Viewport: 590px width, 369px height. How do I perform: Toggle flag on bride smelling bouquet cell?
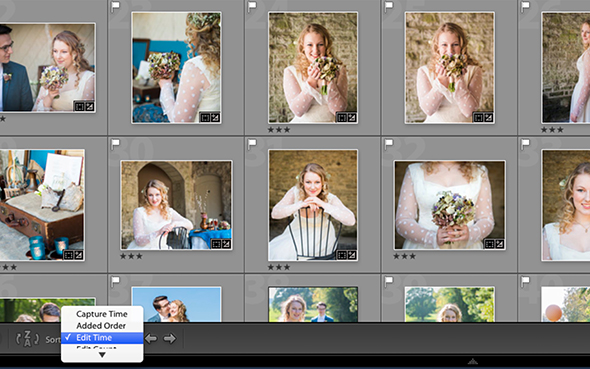pyautogui.click(x=389, y=6)
